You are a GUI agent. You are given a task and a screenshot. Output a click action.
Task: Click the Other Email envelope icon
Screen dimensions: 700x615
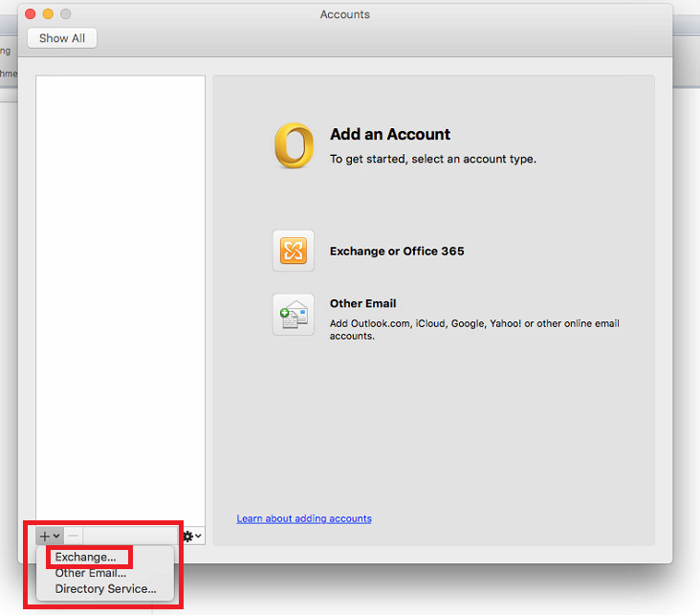coord(294,314)
